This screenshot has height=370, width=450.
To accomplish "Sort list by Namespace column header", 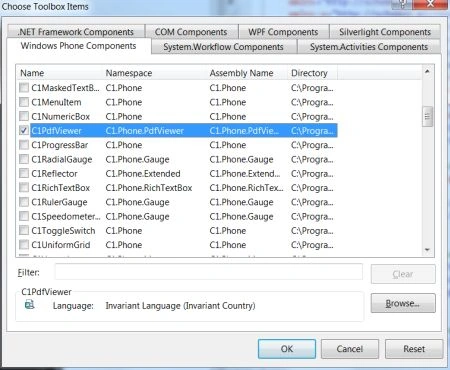I will (x=154, y=73).
